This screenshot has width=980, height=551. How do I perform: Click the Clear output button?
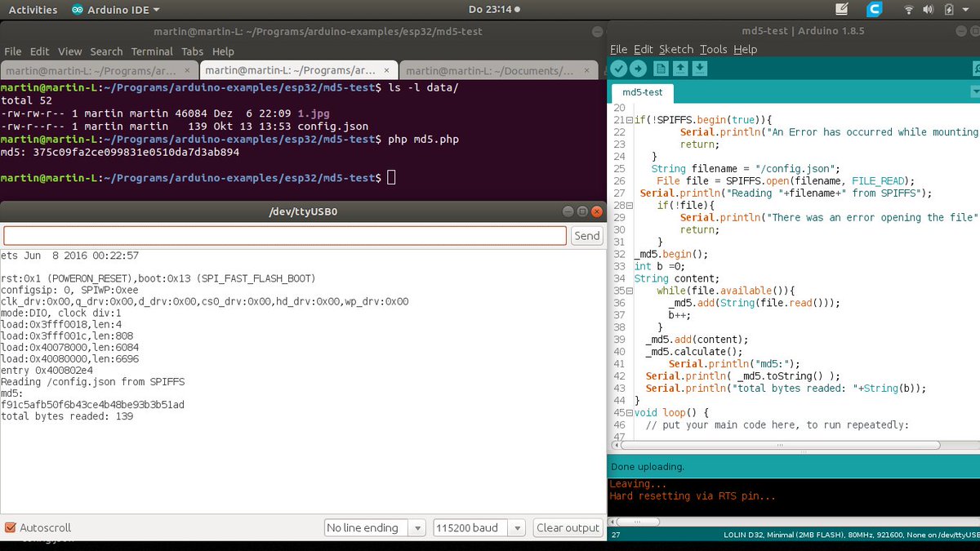pos(568,528)
